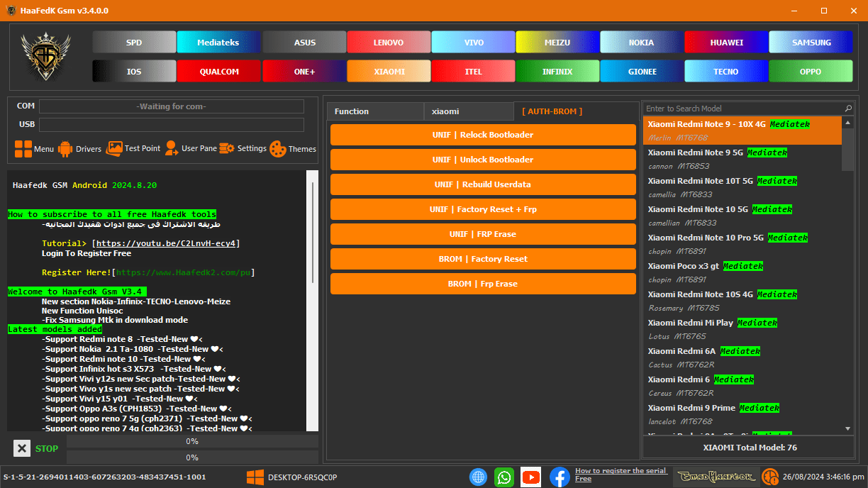The image size is (868, 488).
Task: Select the TECNO brand button
Action: 726,71
